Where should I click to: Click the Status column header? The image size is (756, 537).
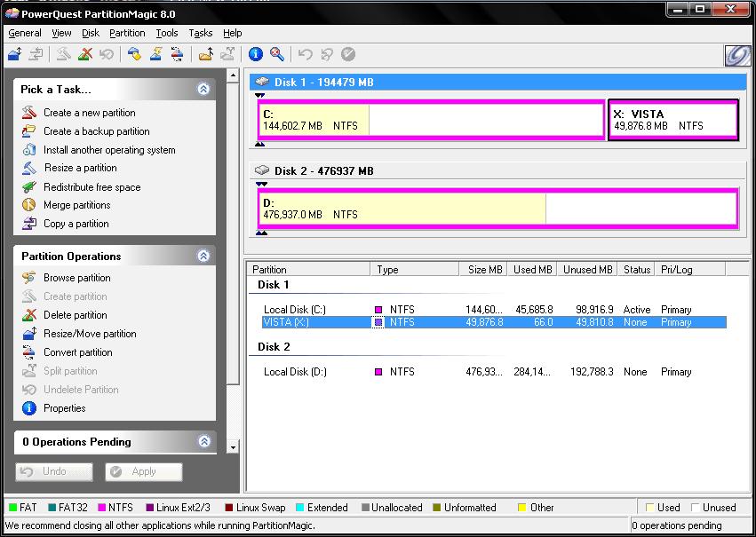click(x=636, y=270)
